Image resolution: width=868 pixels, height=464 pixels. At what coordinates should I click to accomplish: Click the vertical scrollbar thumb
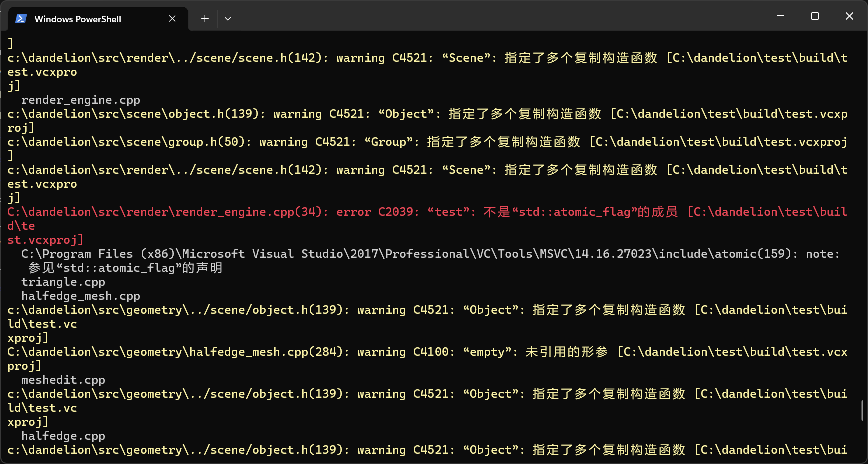point(862,410)
